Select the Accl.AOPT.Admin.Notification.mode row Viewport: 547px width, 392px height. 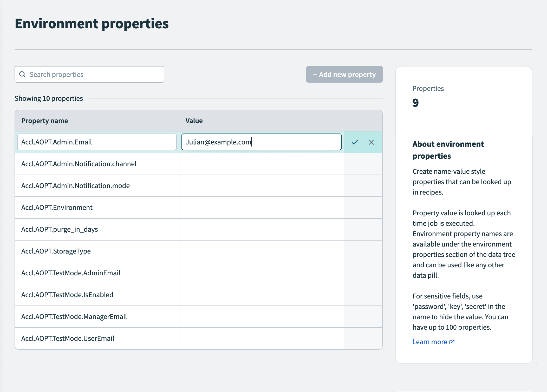[x=75, y=185]
